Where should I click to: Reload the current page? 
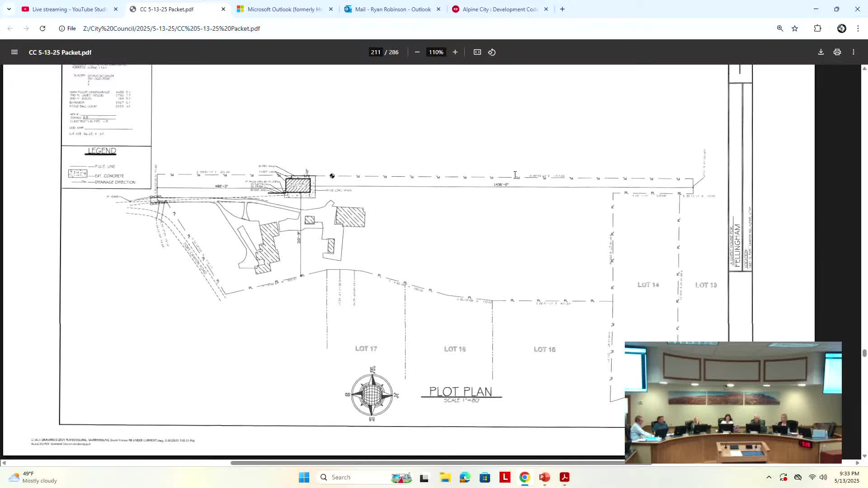pos(42,28)
